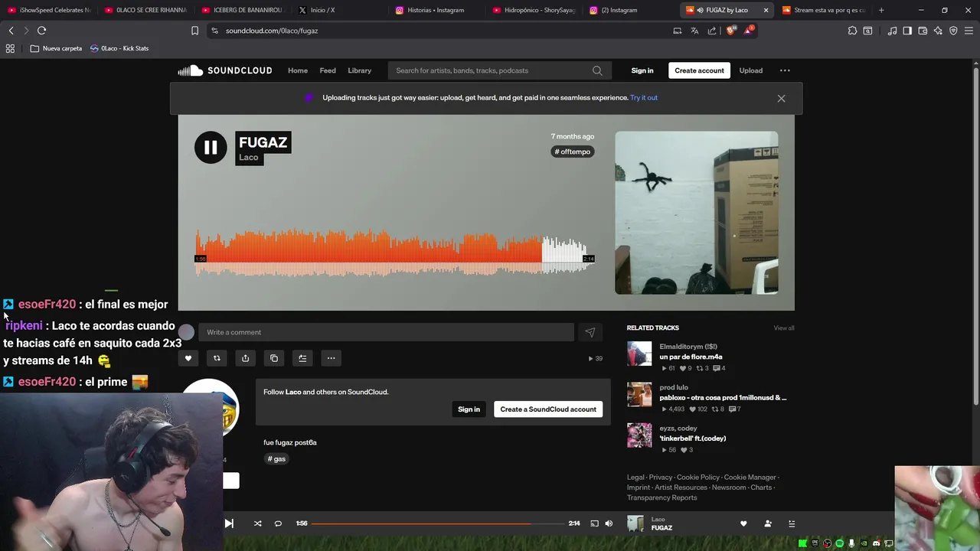This screenshot has height=551, width=980.
Task: Open the prod lulo pabloxo related track
Action: click(723, 398)
